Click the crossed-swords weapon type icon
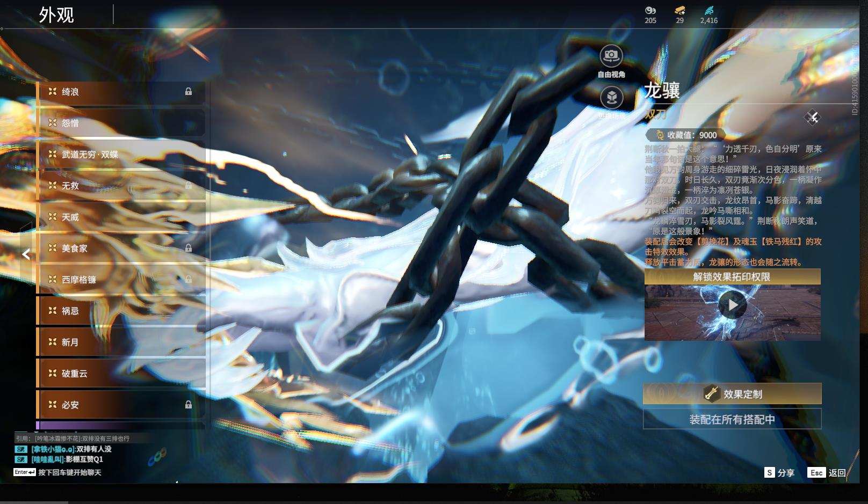The height and width of the screenshot is (504, 868). [813, 118]
